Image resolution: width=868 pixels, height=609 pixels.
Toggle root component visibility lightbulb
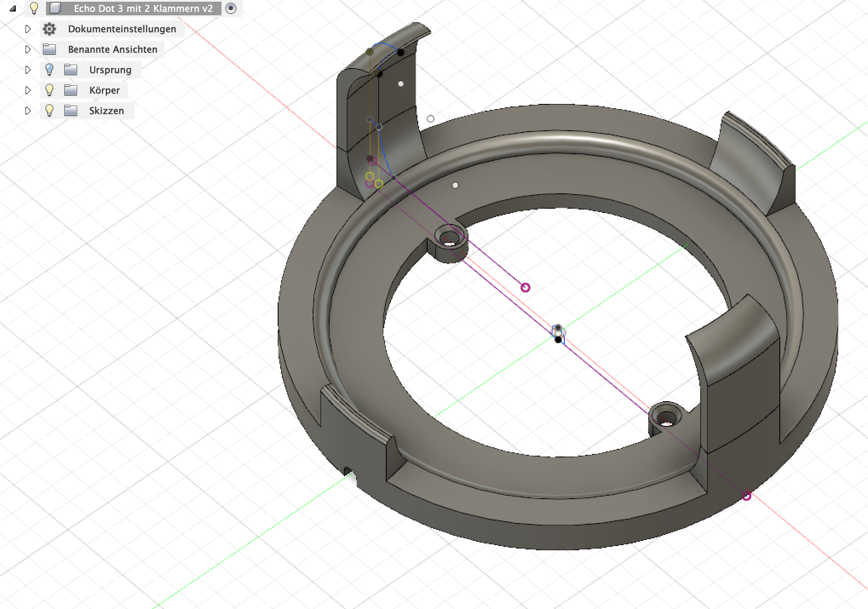34,8
